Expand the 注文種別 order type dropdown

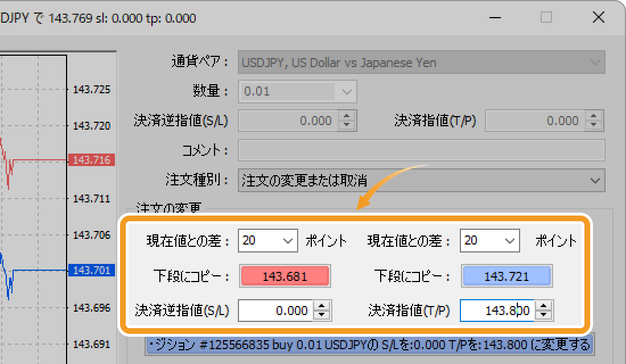422,180
